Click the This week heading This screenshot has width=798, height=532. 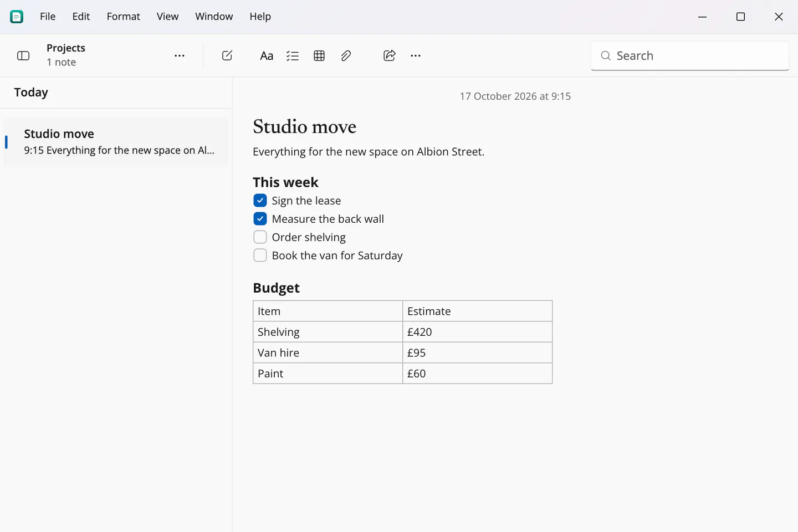point(285,182)
